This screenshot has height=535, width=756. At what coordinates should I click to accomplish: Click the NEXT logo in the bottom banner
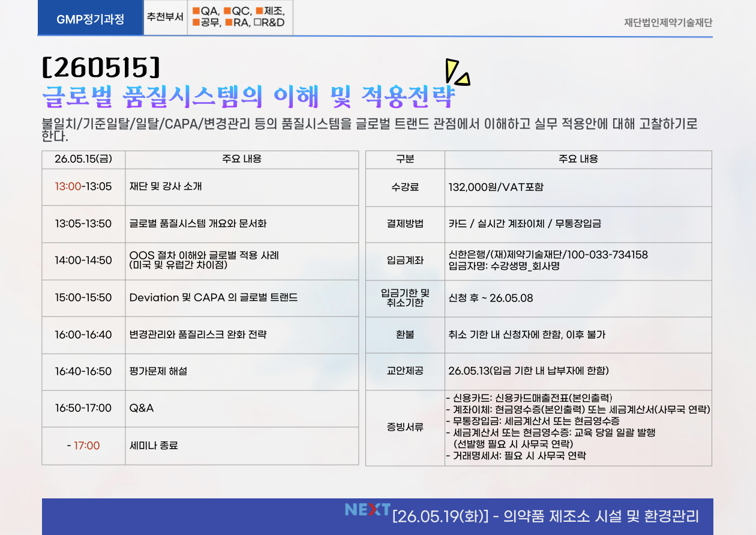[x=367, y=510]
